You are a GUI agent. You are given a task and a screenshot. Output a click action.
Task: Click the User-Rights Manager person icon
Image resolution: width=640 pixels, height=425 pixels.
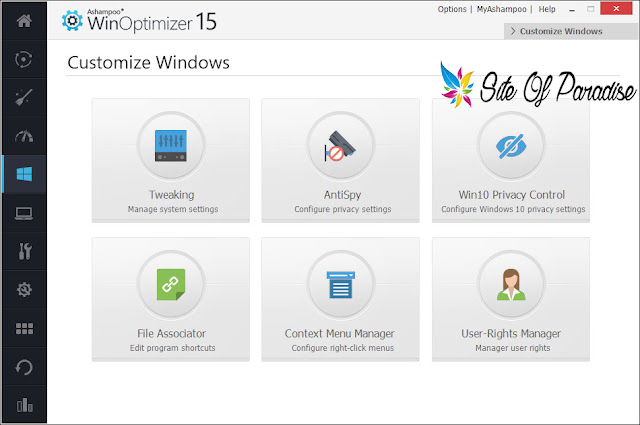point(511,285)
